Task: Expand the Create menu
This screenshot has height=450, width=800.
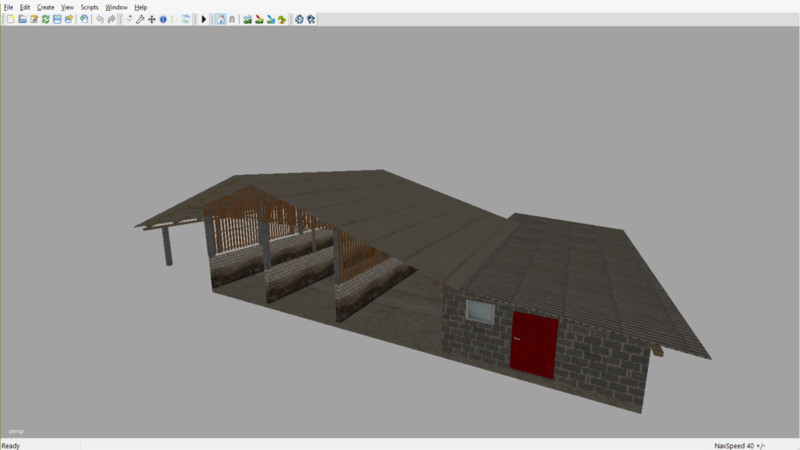Action: [x=46, y=7]
